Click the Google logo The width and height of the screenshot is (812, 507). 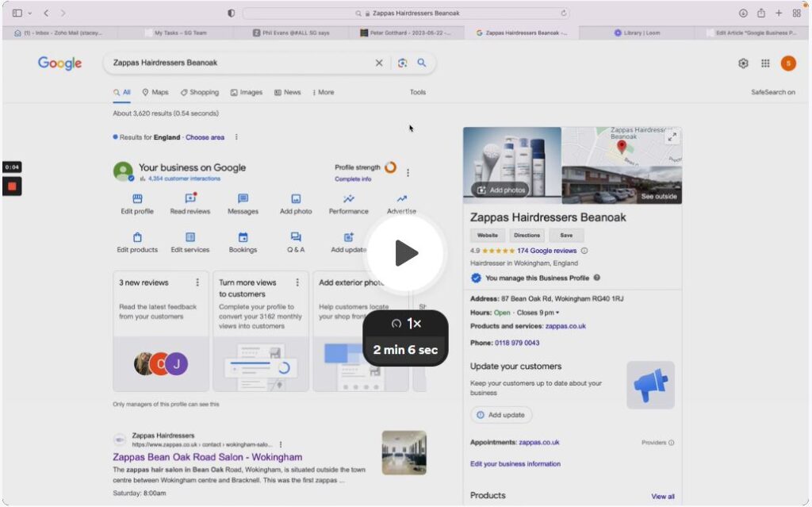coord(59,63)
